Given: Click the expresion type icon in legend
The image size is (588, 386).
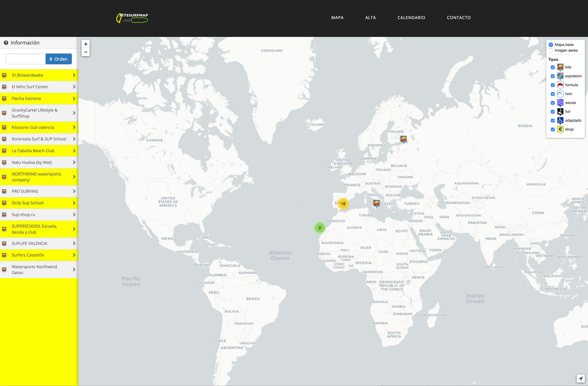Looking at the screenshot, I should 560,76.
